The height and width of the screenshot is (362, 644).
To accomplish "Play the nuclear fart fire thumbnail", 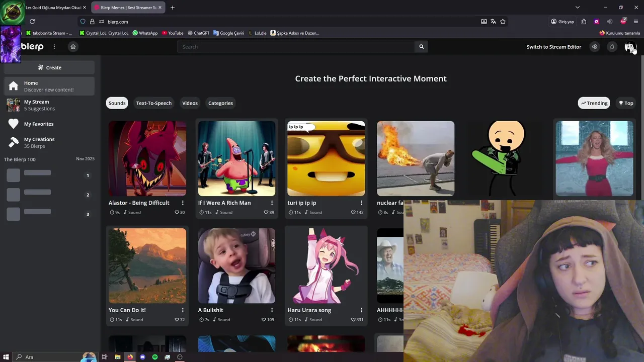I will coord(416,158).
